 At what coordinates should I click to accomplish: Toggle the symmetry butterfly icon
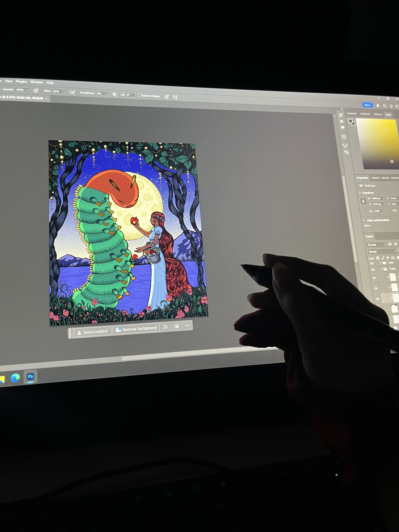(175, 97)
